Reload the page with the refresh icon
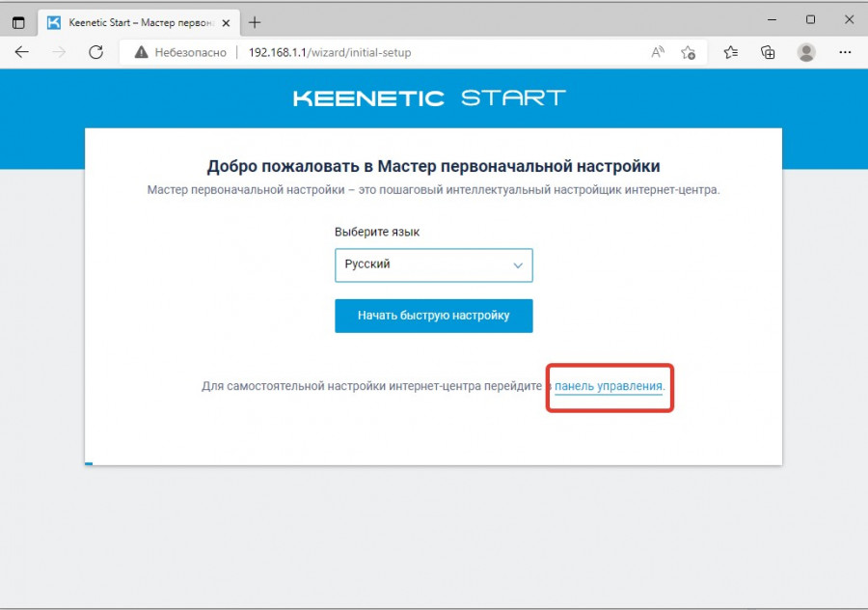The width and height of the screenshot is (868, 610). click(95, 52)
